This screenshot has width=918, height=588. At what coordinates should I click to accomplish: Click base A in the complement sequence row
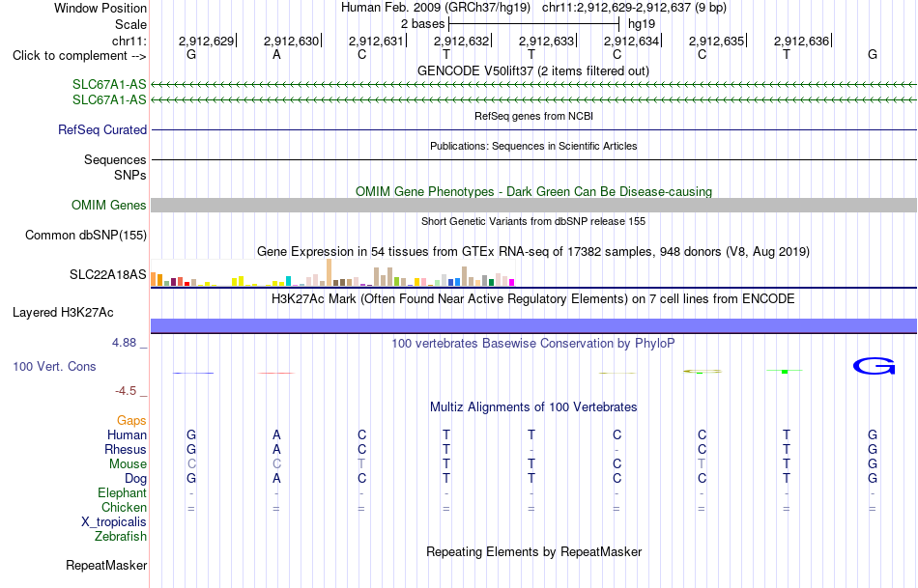tap(276, 55)
